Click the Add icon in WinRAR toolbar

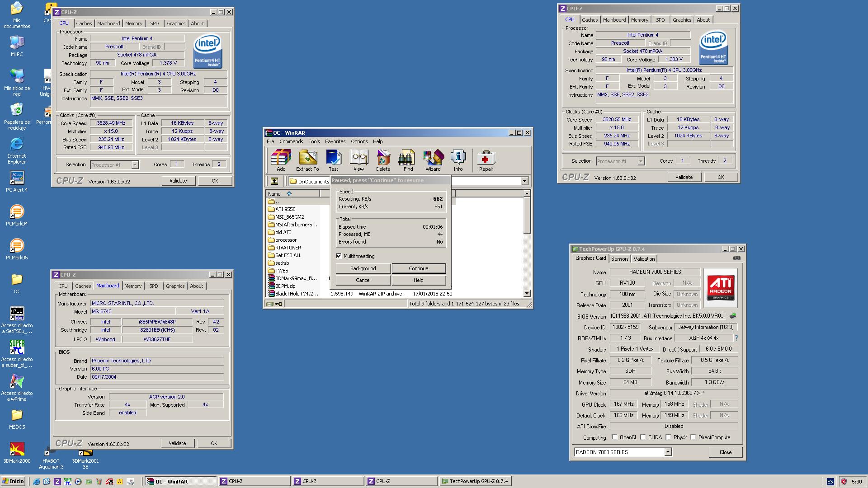tap(281, 160)
